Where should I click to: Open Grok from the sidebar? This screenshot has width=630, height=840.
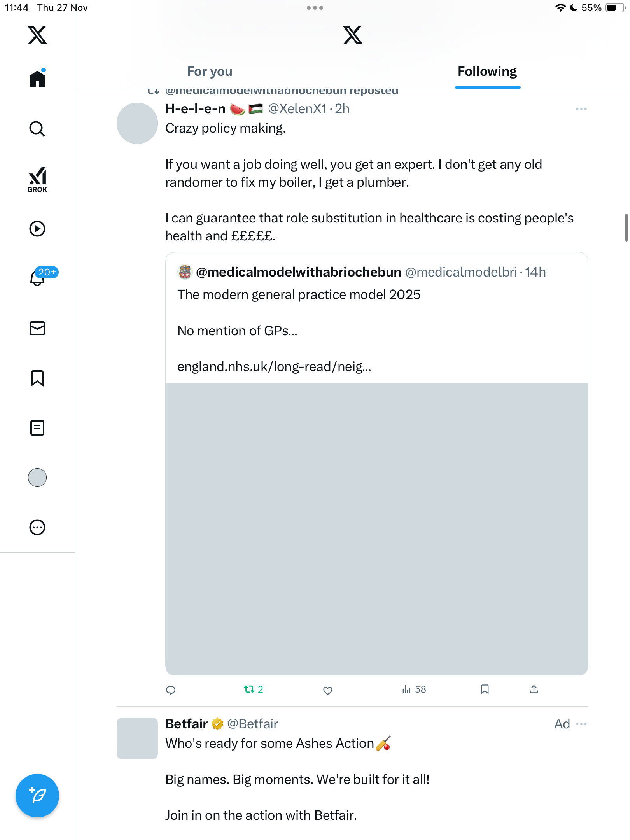[37, 179]
